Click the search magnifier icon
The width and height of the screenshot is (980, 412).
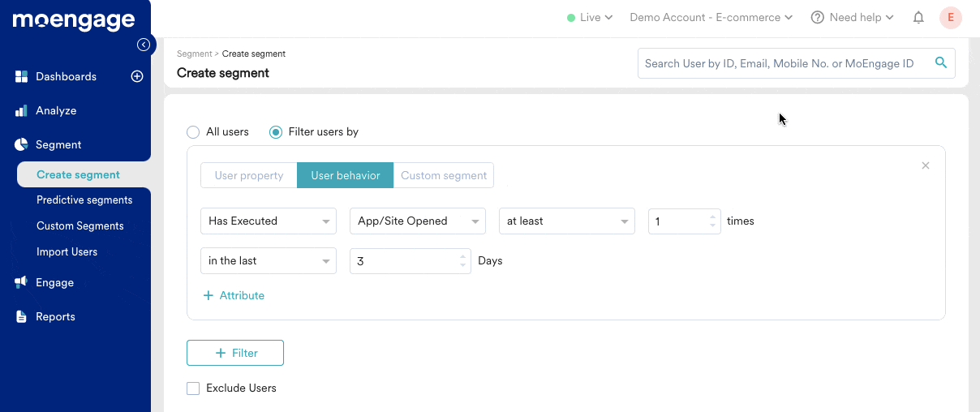[x=941, y=62]
